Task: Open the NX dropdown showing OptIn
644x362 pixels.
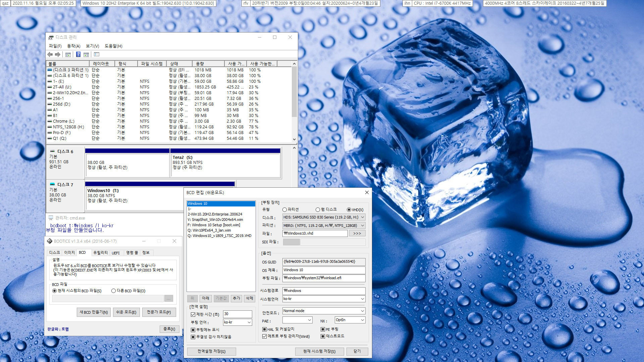Action: tap(350, 320)
